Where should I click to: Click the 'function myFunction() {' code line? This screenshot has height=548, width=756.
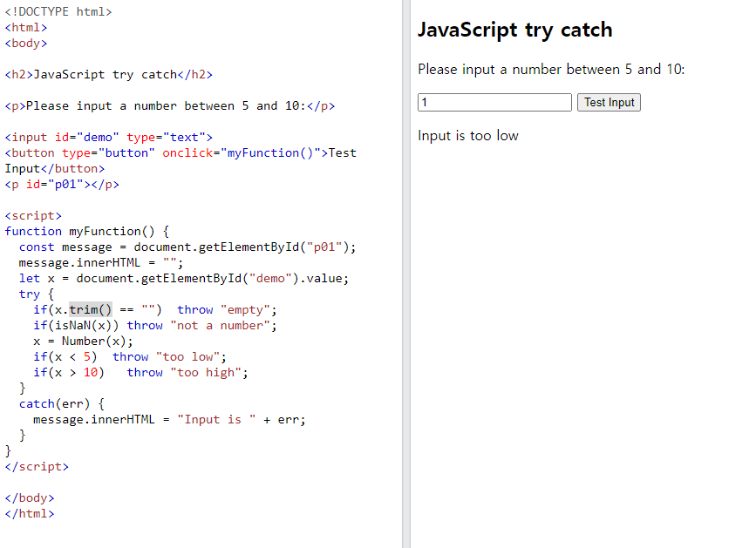(87, 232)
